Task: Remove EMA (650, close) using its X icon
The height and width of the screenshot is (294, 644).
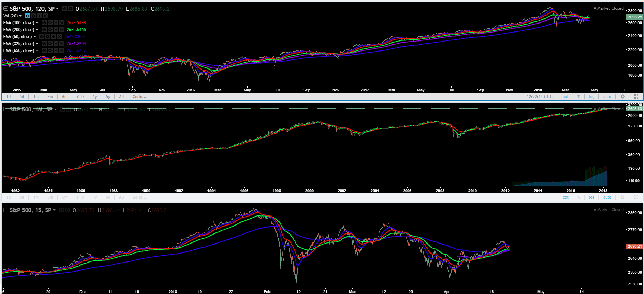Action: pos(62,50)
